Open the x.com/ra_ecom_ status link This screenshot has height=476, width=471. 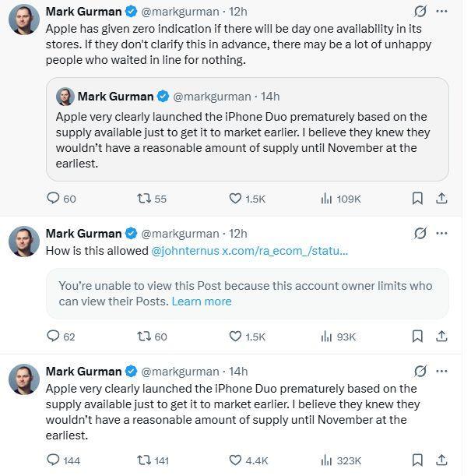[x=285, y=251]
